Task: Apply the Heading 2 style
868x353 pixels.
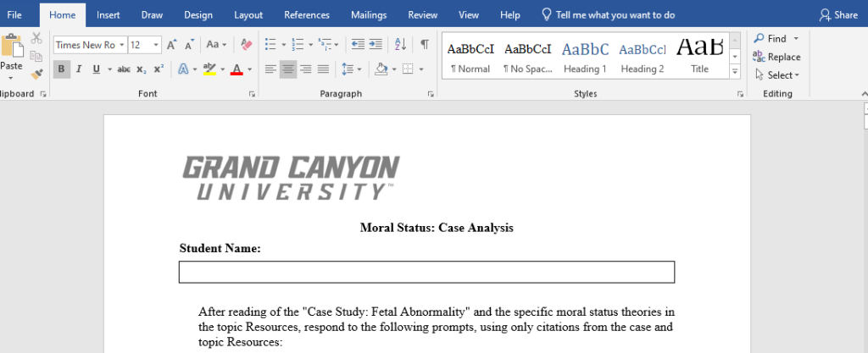Action: click(643, 57)
